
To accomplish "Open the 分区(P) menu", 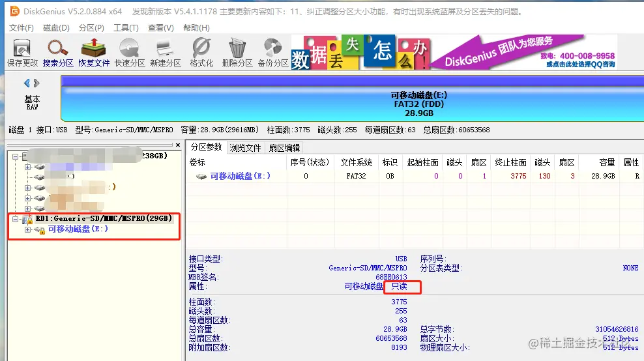I will click(x=91, y=27).
